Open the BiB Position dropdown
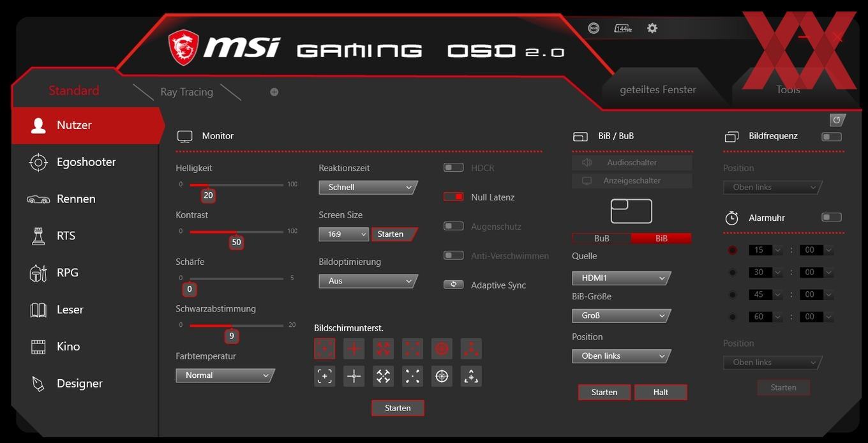868x443 pixels. [622, 356]
